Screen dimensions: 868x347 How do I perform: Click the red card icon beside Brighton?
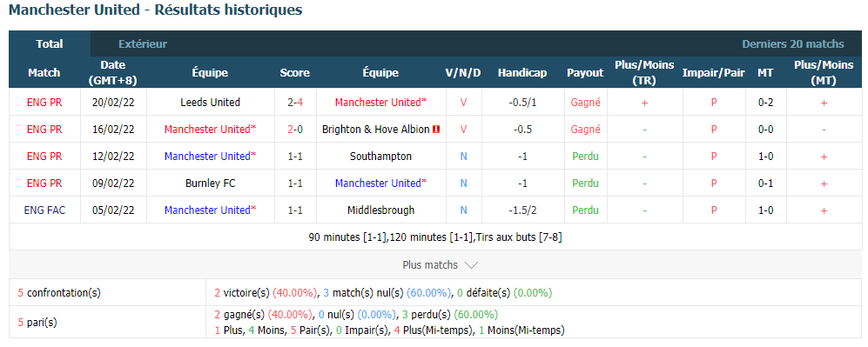click(437, 130)
